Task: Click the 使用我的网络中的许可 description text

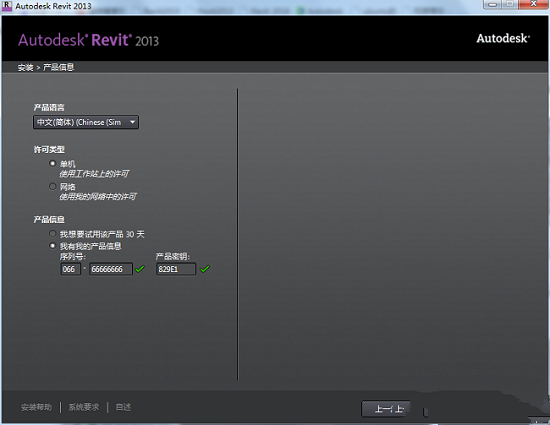Action: pos(98,196)
